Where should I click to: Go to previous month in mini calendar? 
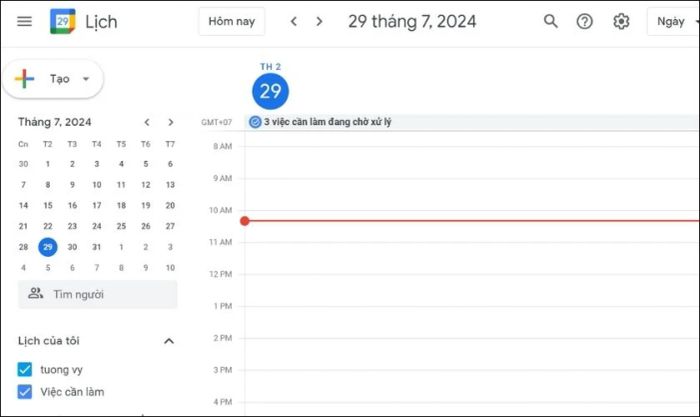coord(147,122)
